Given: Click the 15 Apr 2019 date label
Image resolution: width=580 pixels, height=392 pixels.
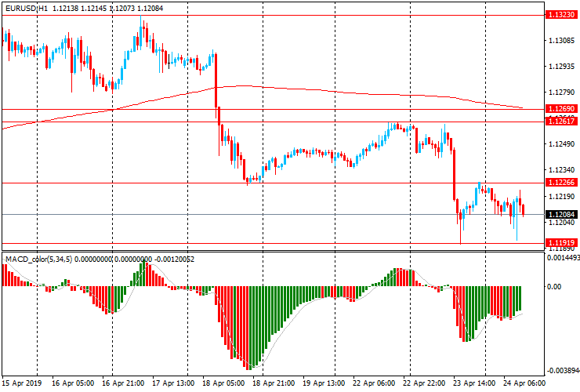Looking at the screenshot, I should pos(22,383).
